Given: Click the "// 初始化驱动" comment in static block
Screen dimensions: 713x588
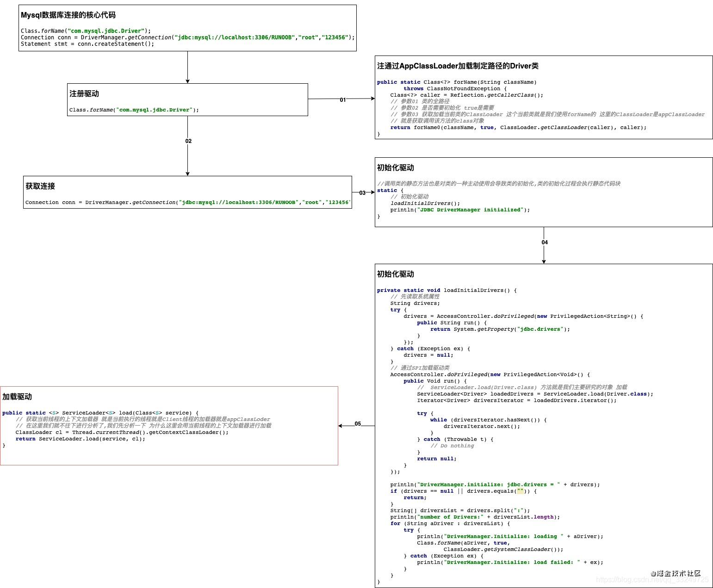Looking at the screenshot, I should [409, 197].
